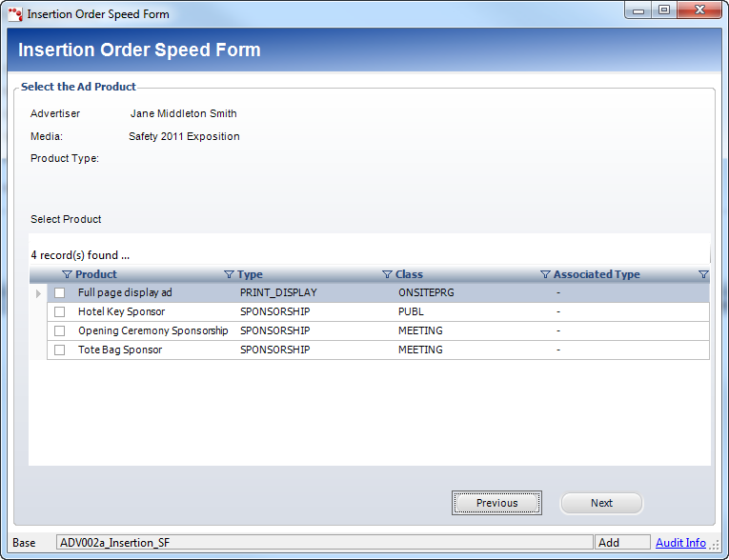
Task: Select the Tote Bag Sponsor MEETING cell
Action: pyautogui.click(x=420, y=350)
